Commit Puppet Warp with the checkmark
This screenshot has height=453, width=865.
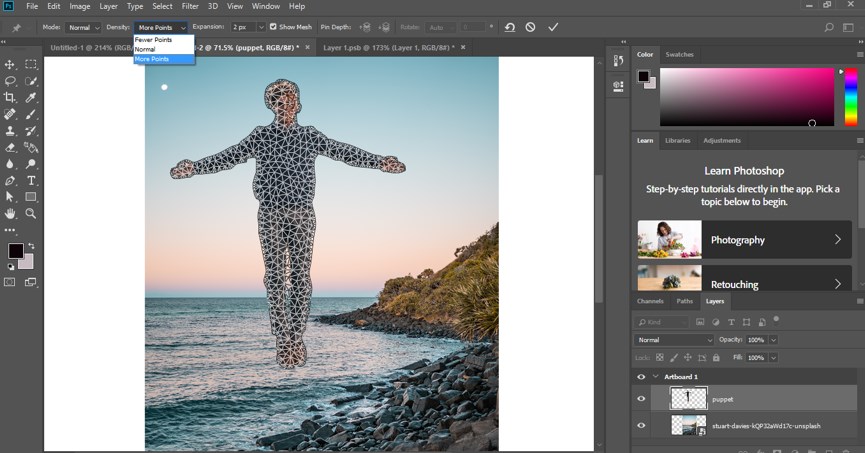click(x=553, y=27)
